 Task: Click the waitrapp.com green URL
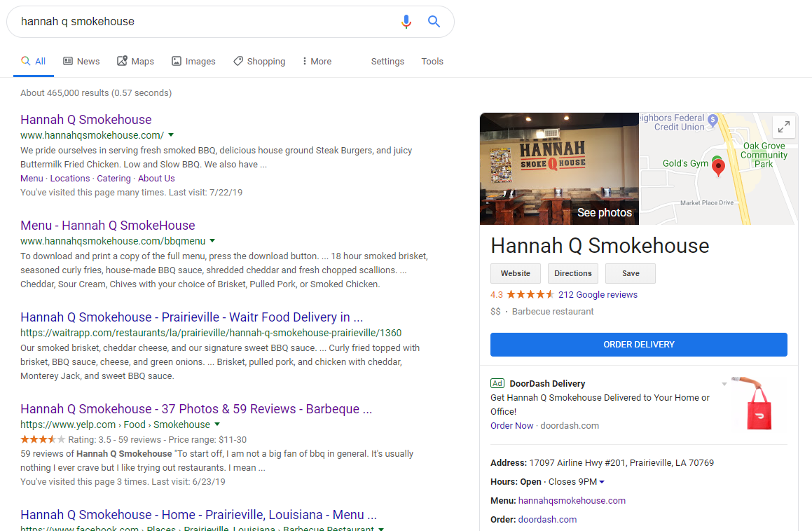coord(211,333)
